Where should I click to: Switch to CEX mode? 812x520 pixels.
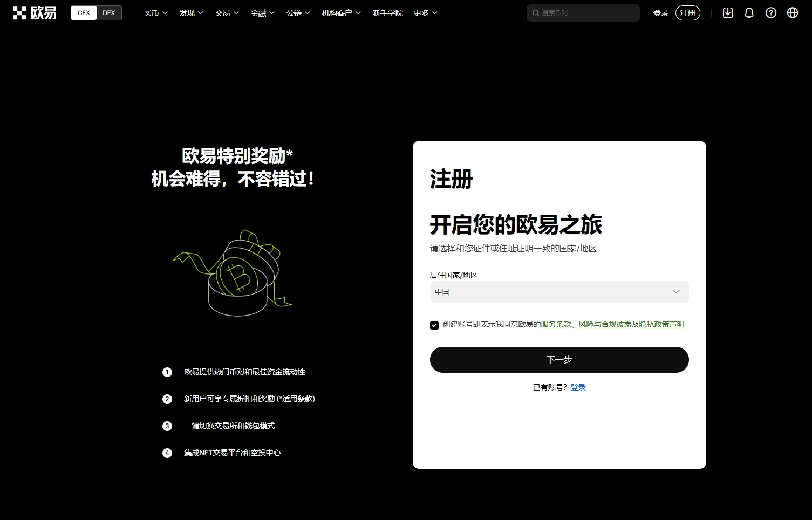pyautogui.click(x=84, y=12)
